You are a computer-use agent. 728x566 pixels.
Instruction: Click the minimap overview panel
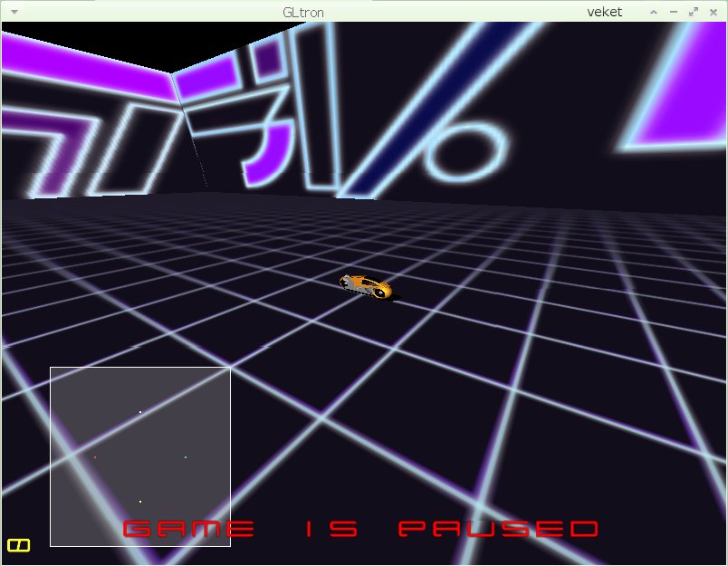pyautogui.click(x=140, y=457)
